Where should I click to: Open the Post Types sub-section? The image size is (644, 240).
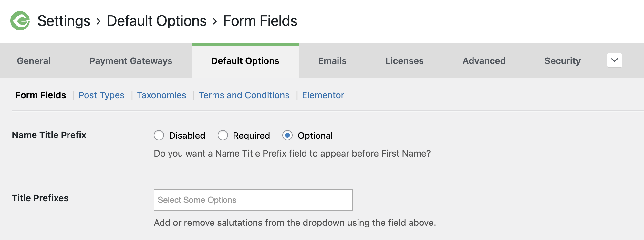coord(101,95)
